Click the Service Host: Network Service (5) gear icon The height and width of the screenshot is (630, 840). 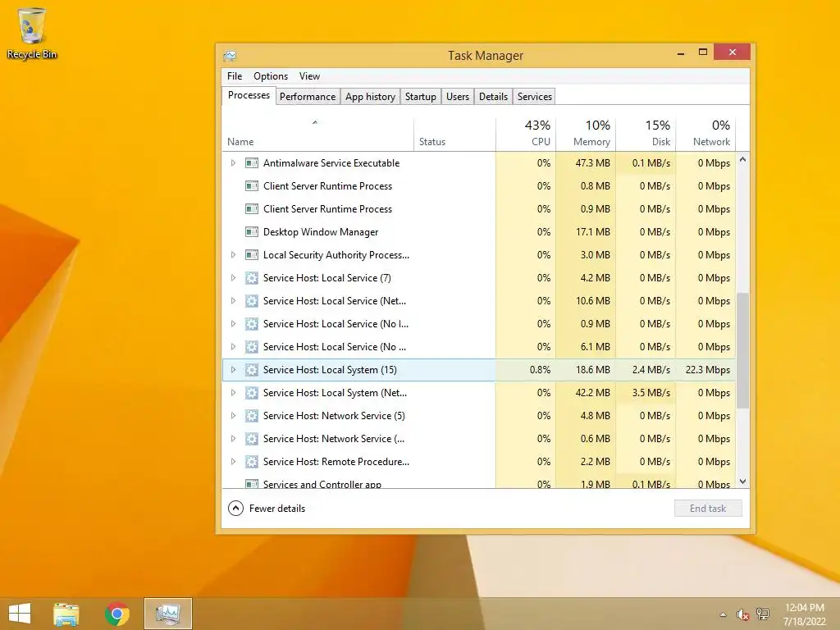coord(251,416)
